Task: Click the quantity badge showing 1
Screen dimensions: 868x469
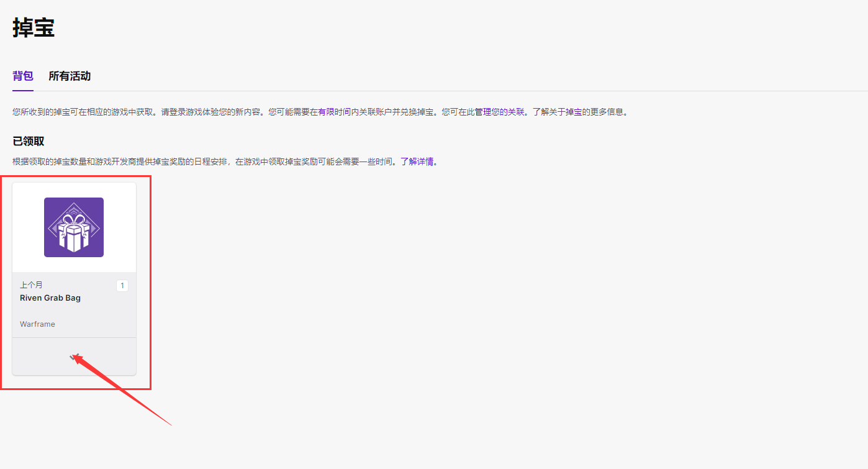Action: pos(122,286)
